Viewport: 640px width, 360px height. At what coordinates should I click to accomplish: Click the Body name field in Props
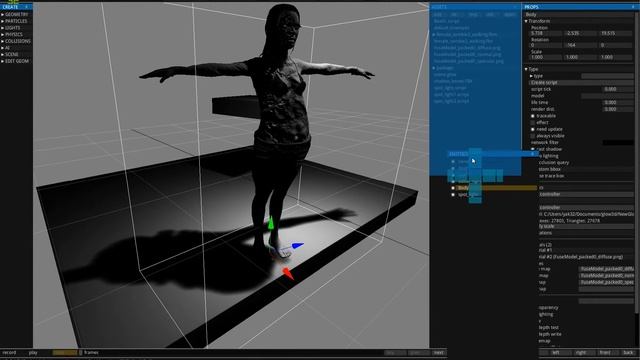pyautogui.click(x=579, y=14)
